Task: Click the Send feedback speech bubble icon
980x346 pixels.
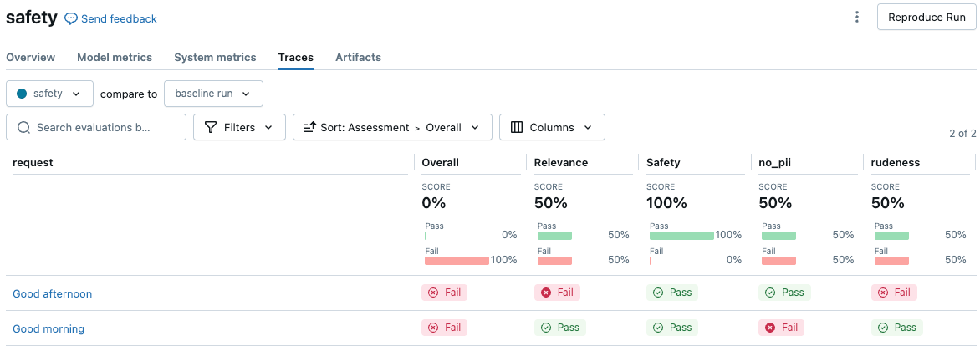Action: tap(71, 18)
